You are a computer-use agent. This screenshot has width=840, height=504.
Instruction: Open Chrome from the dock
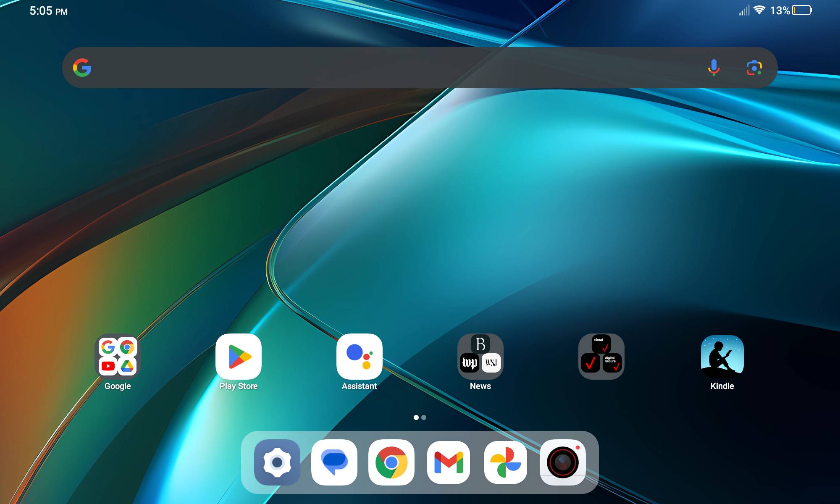391,463
